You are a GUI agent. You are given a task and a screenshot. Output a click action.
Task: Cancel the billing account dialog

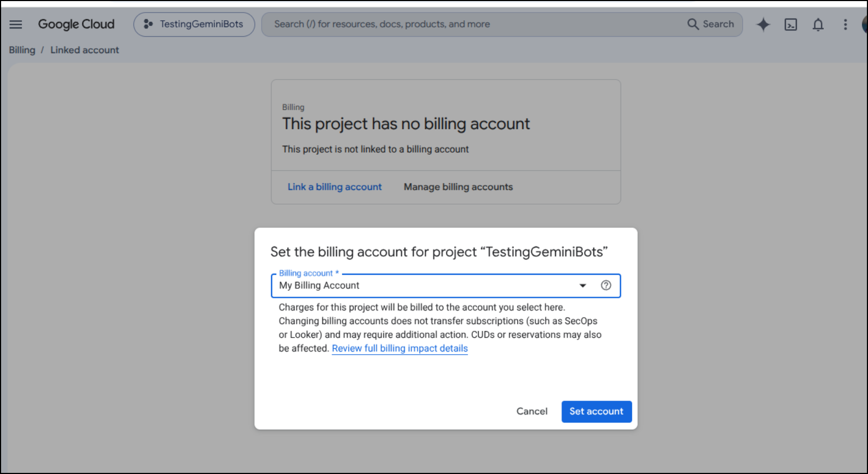[x=532, y=412]
